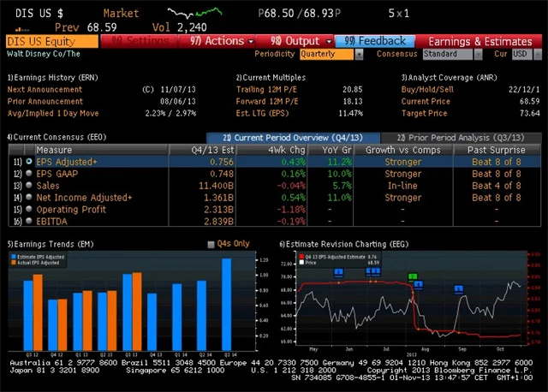548x392 pixels.
Task: Open the currency USD dropdown
Action: [521, 54]
